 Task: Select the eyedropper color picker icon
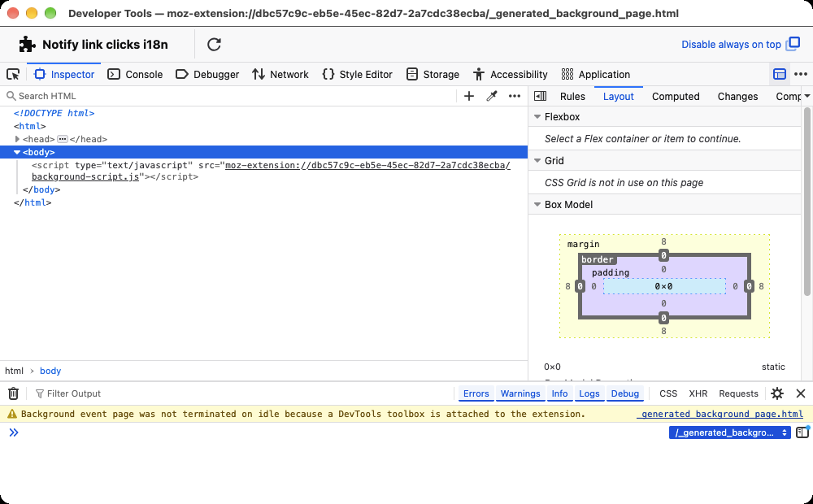pos(492,96)
